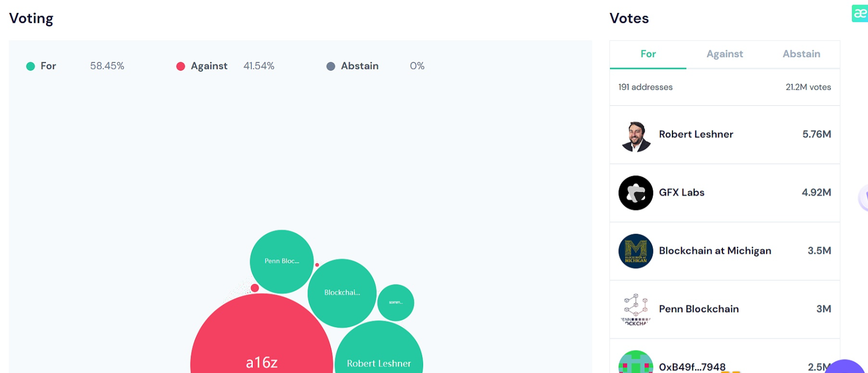Click the Blockchain at Michigan logo
Screen dimensions: 868x373
point(635,251)
